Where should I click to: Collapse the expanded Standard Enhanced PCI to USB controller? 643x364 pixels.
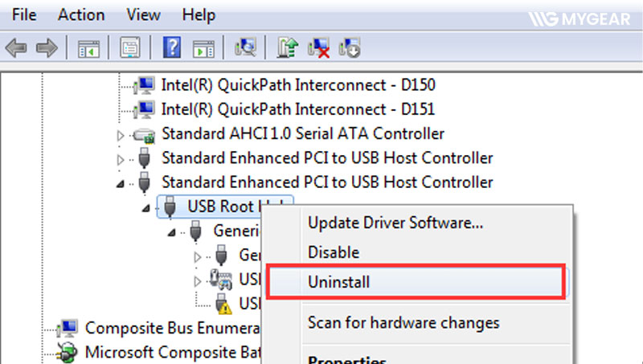point(121,183)
